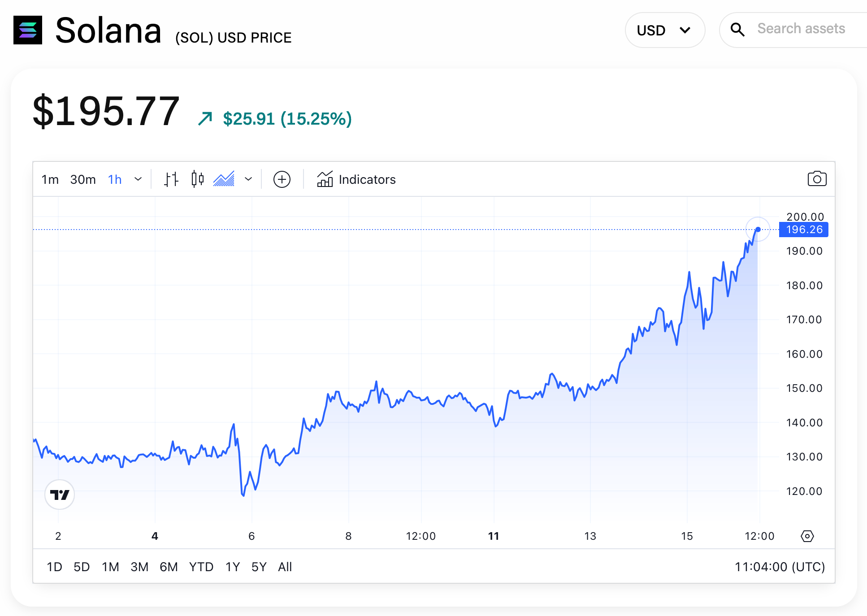
Task: Click the 11:04:00 (UTC) timezone clock
Action: (780, 567)
